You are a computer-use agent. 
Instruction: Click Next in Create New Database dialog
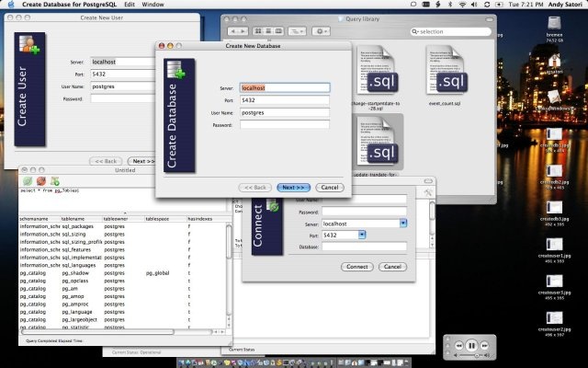coord(294,187)
